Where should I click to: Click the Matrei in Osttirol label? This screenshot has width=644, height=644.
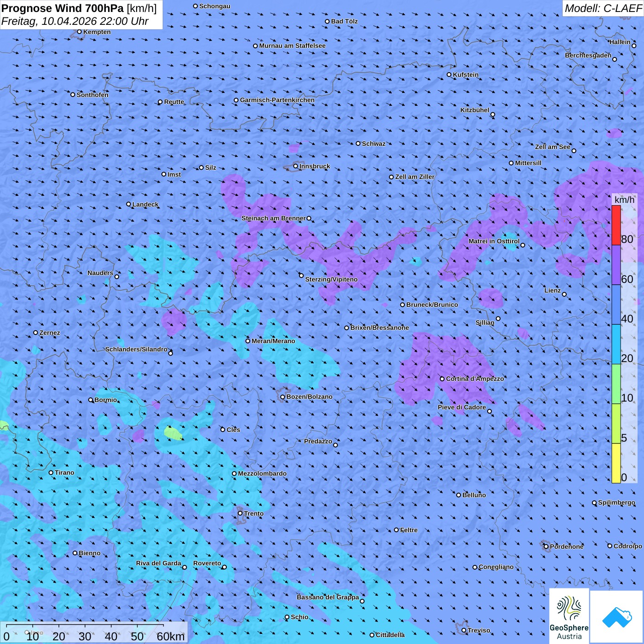click(x=494, y=241)
